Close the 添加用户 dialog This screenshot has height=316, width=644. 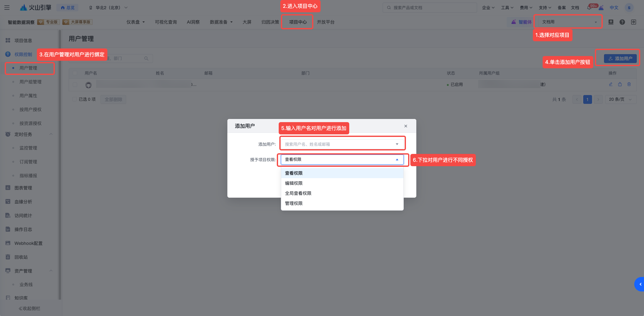coord(406,126)
